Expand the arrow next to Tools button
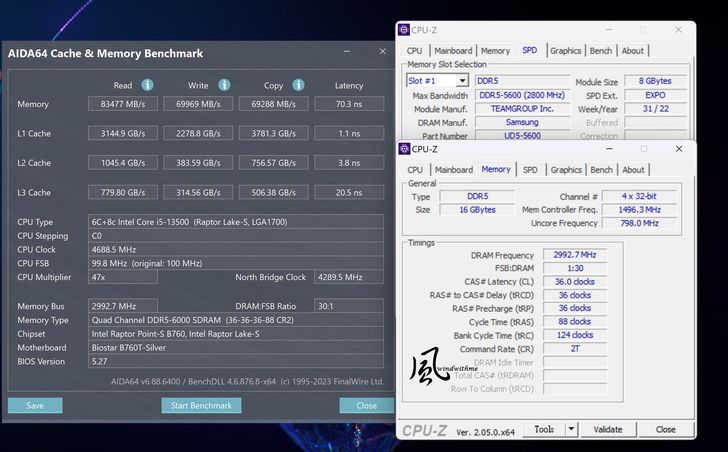 click(570, 430)
